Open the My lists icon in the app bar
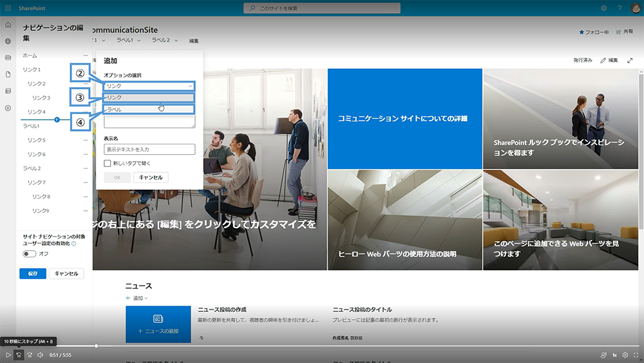644x363 pixels. click(x=8, y=91)
